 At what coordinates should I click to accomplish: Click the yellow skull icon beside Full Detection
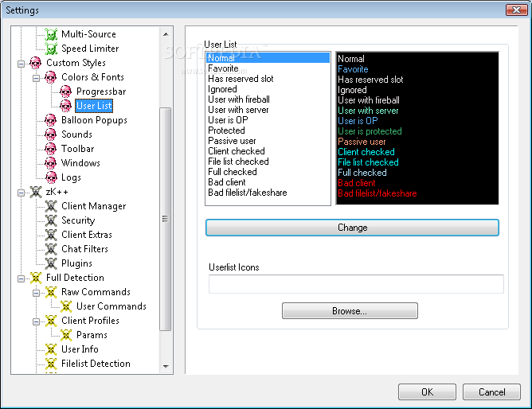(36, 278)
